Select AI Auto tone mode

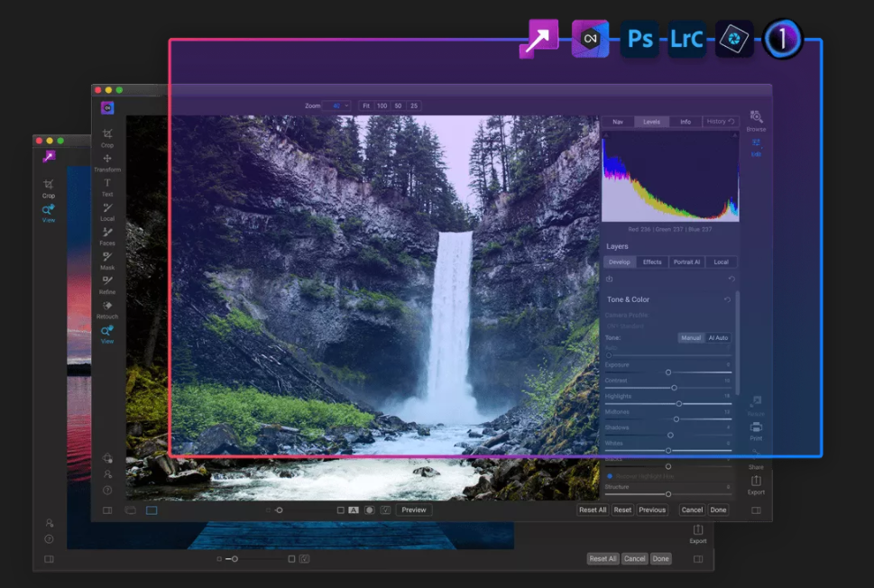click(718, 338)
